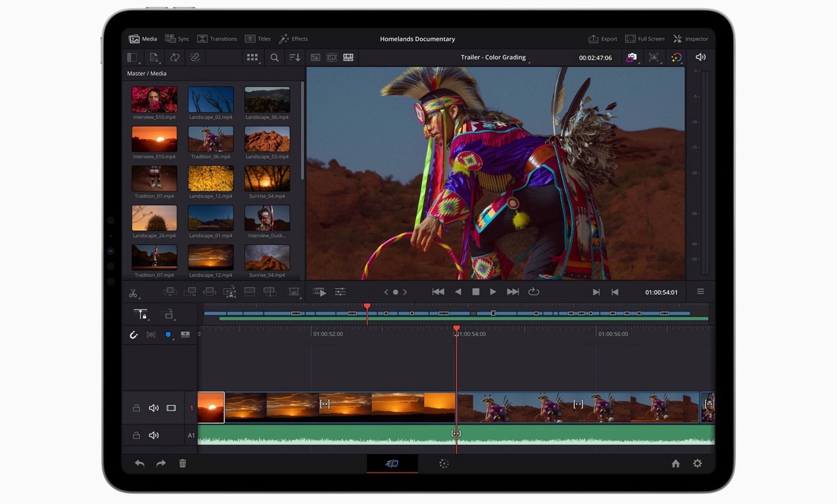Expand the Trailer - Color Grading timeline dropdown
The image size is (837, 504).
click(494, 58)
